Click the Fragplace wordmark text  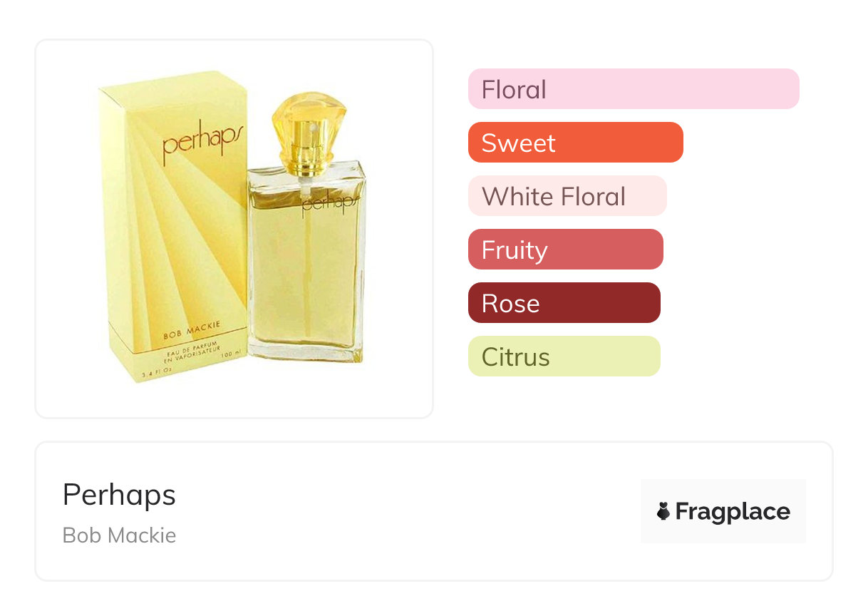733,511
